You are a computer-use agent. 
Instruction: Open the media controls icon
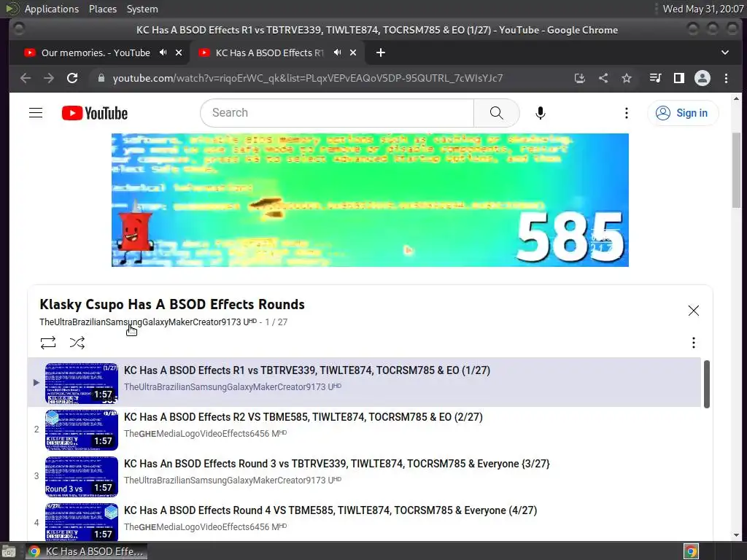656,78
